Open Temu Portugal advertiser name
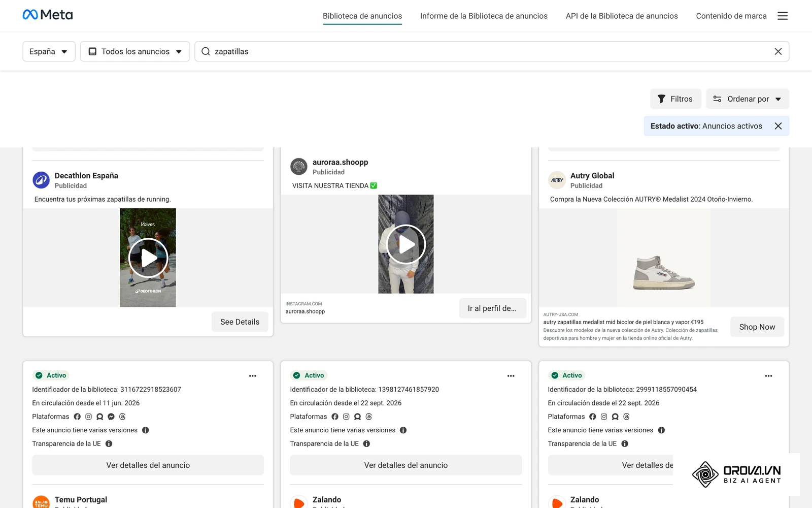The image size is (812, 508). 81,500
